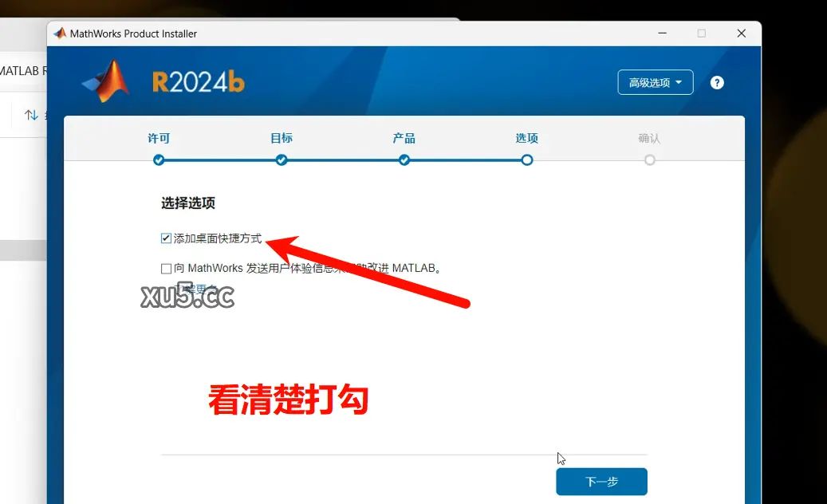Open the 了解更多 link

194,288
